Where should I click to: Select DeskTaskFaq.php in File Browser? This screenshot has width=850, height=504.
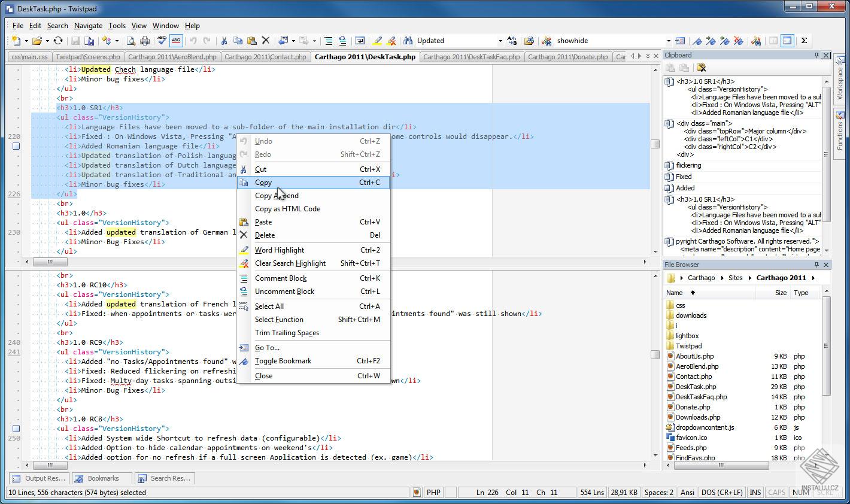coord(701,397)
